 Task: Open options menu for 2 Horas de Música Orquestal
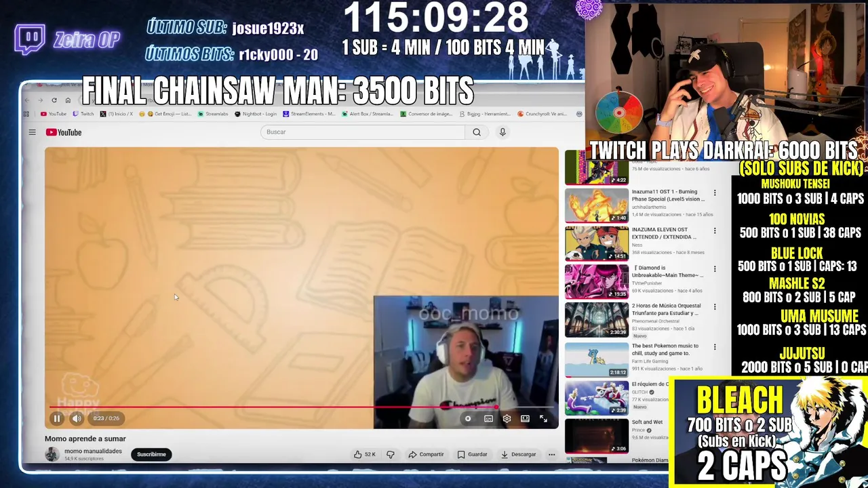point(714,307)
